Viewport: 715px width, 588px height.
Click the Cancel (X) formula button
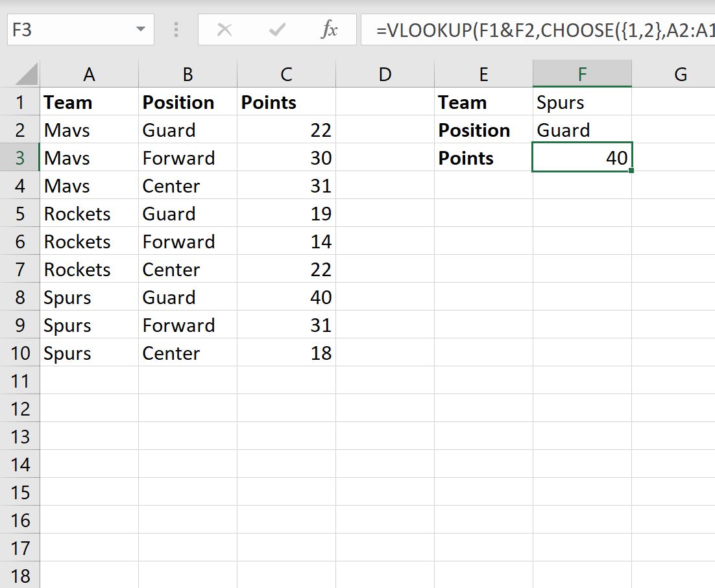tap(224, 30)
